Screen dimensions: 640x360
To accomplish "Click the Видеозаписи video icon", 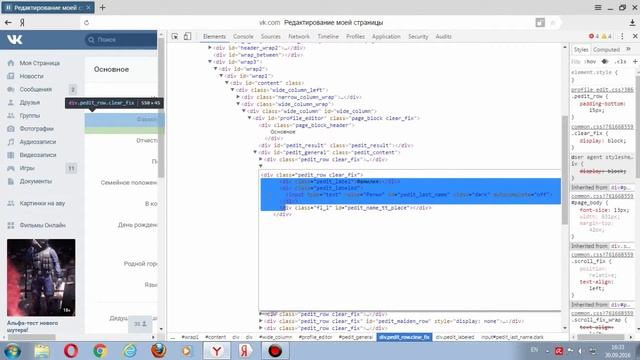I will coord(11,155).
